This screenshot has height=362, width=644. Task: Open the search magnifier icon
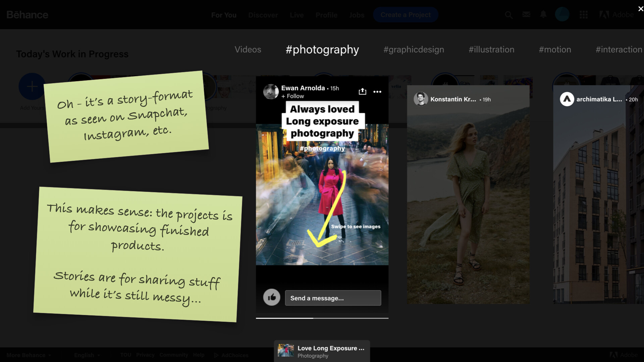508,15
